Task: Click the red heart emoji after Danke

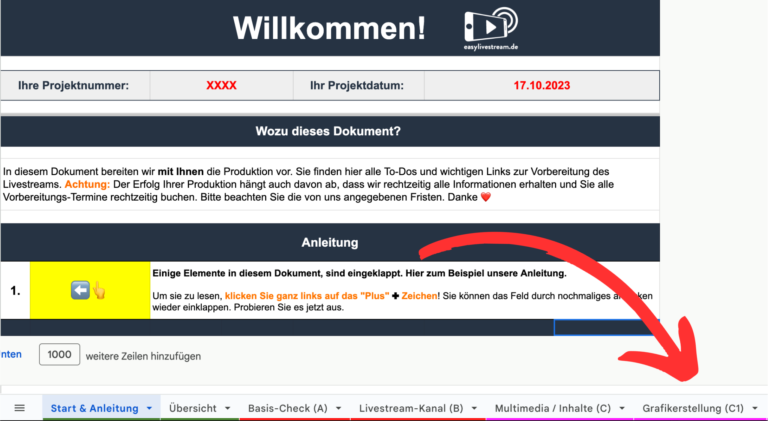Action: point(485,197)
